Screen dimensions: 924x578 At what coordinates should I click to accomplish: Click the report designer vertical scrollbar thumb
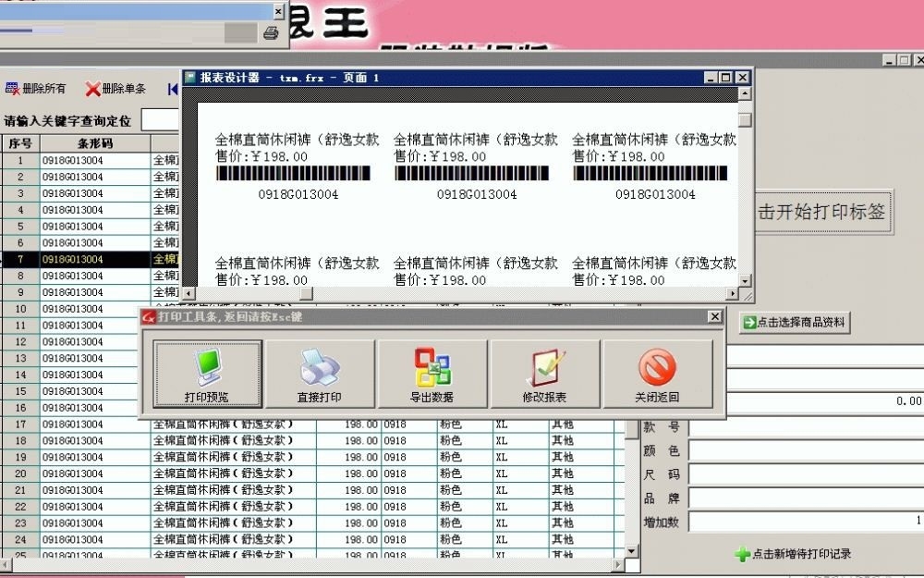745,120
